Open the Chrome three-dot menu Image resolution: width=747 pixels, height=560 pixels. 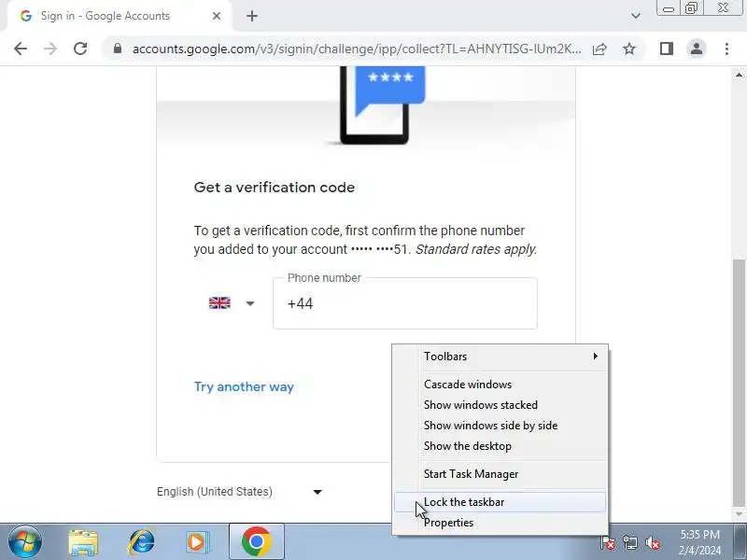[x=726, y=49]
